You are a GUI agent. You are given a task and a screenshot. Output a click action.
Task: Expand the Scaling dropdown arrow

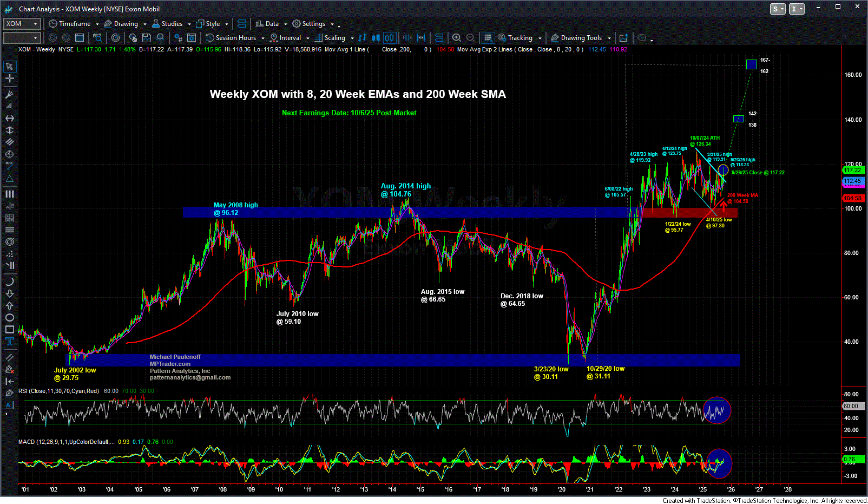(x=352, y=38)
